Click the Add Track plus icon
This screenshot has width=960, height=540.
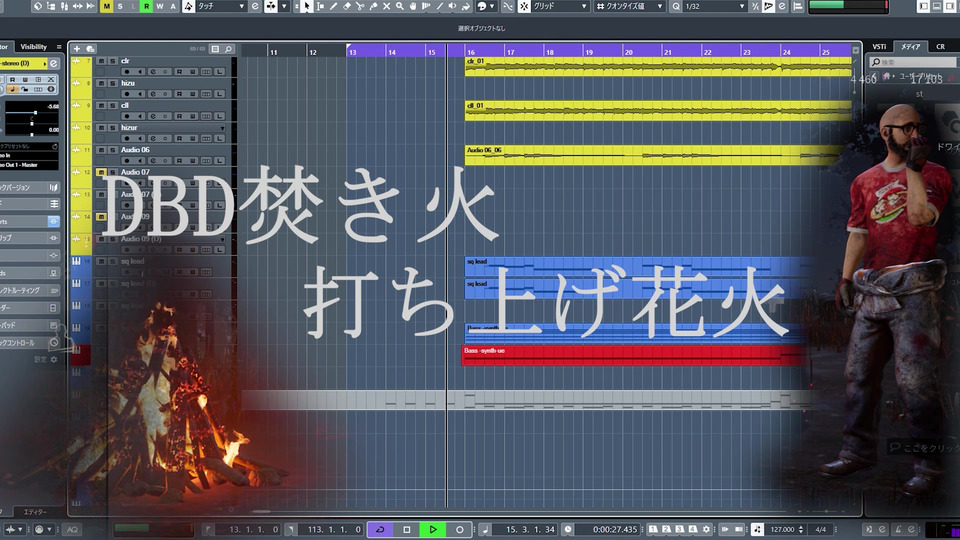77,48
